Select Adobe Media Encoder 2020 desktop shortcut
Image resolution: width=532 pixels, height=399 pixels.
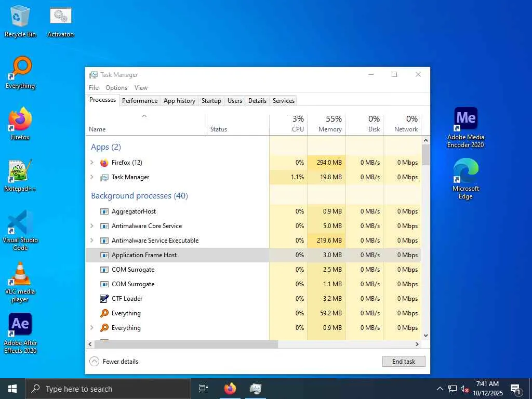tap(465, 128)
